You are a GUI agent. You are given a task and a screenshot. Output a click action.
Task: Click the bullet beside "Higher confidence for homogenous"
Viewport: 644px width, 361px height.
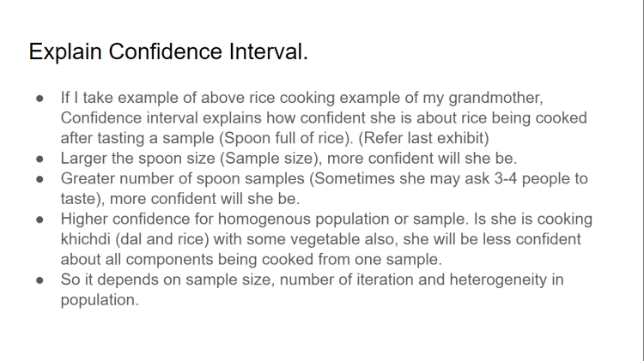tap(39, 219)
